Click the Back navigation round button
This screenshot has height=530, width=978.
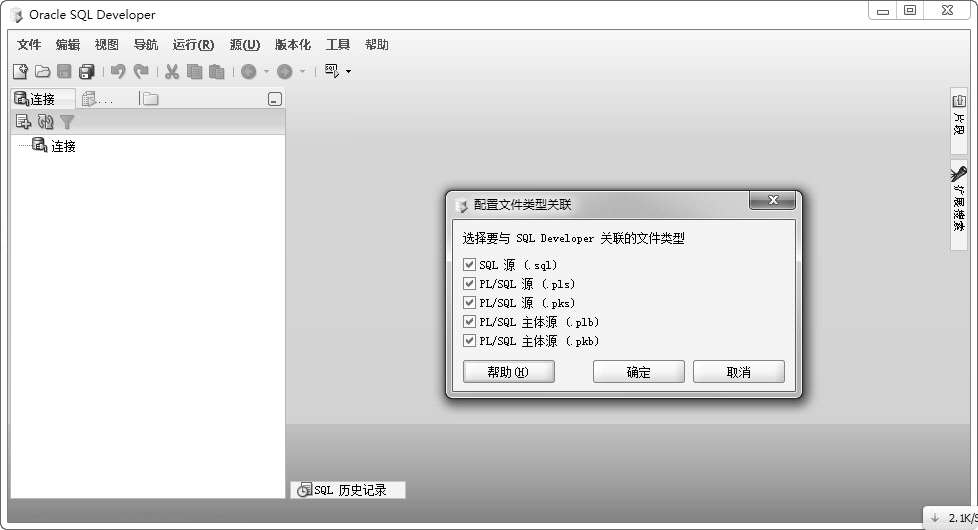(249, 72)
